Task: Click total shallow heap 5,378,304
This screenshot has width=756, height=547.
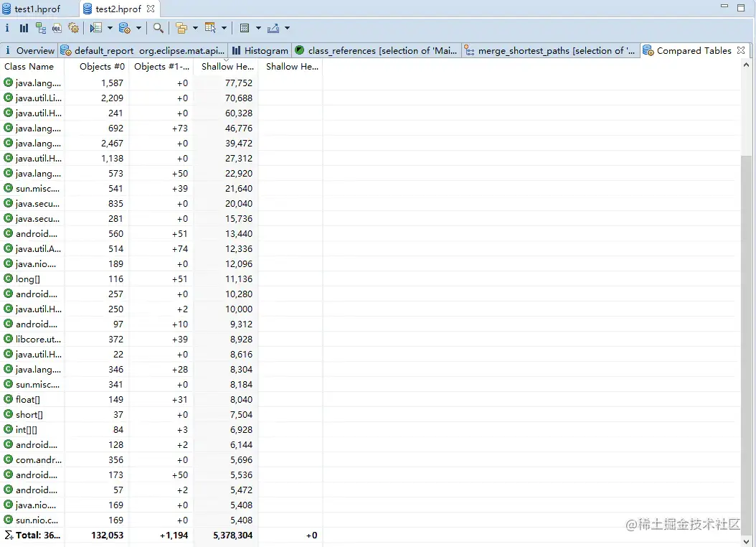Action: (233, 535)
